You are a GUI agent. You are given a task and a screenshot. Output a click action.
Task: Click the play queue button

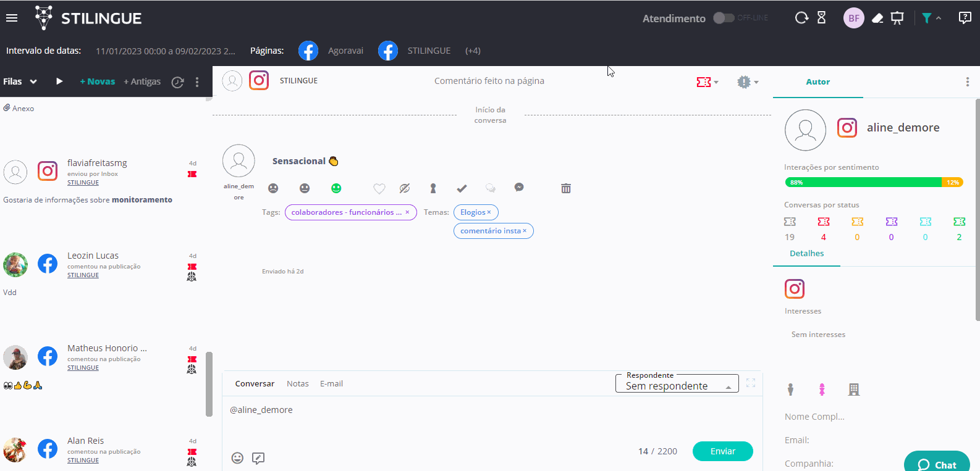pyautogui.click(x=59, y=81)
